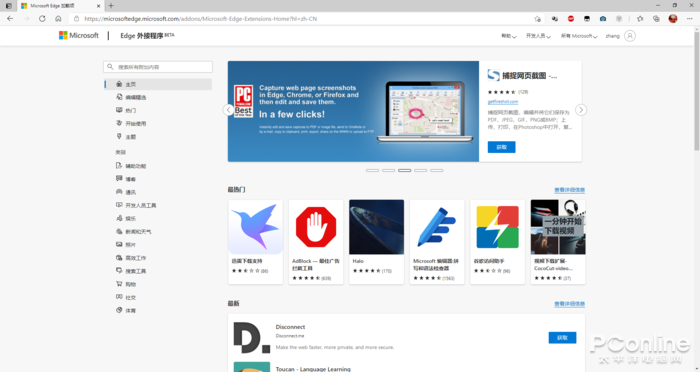Expand the 所有 Microsoft dropdown
The width and height of the screenshot is (700, 372).
click(579, 36)
